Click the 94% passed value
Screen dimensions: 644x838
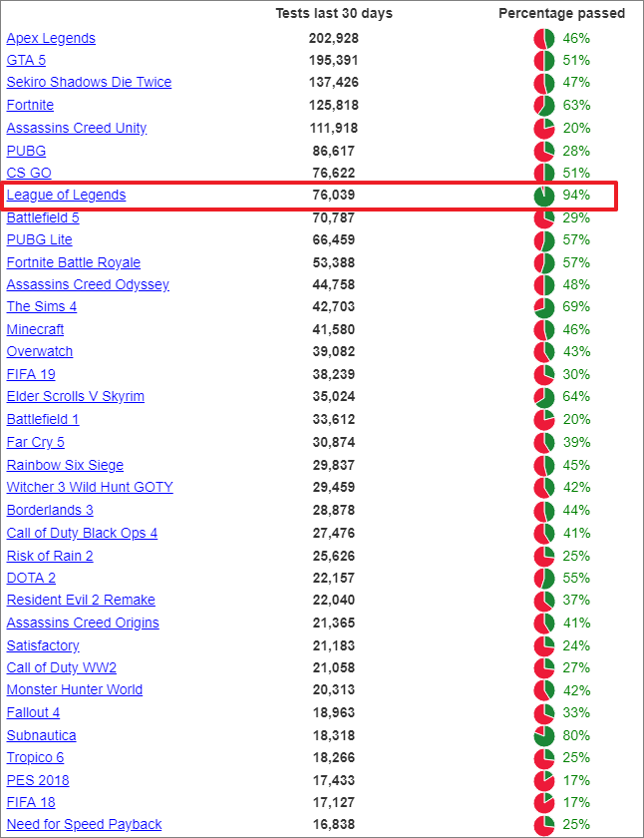(x=576, y=196)
